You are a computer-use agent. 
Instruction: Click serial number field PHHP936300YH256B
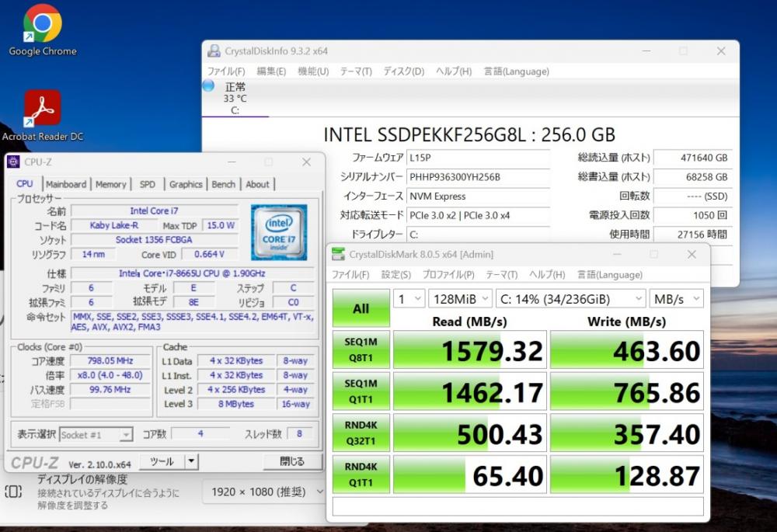point(478,177)
